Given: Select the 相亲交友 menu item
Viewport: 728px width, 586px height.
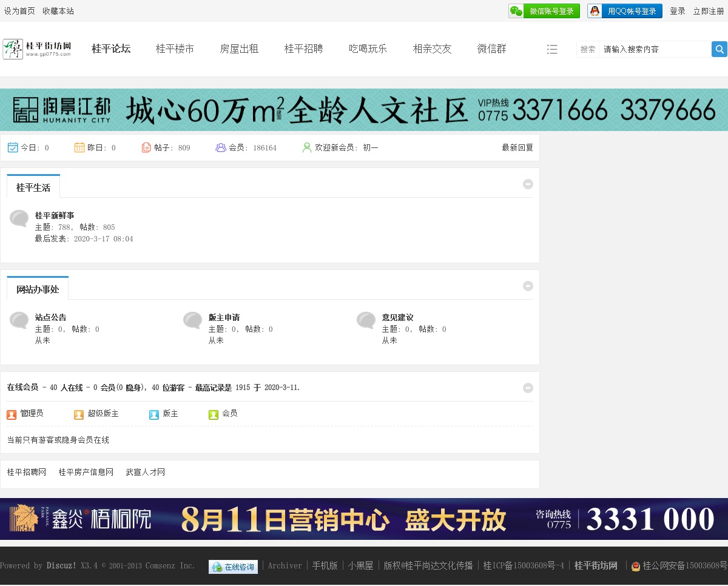Looking at the screenshot, I should [432, 49].
